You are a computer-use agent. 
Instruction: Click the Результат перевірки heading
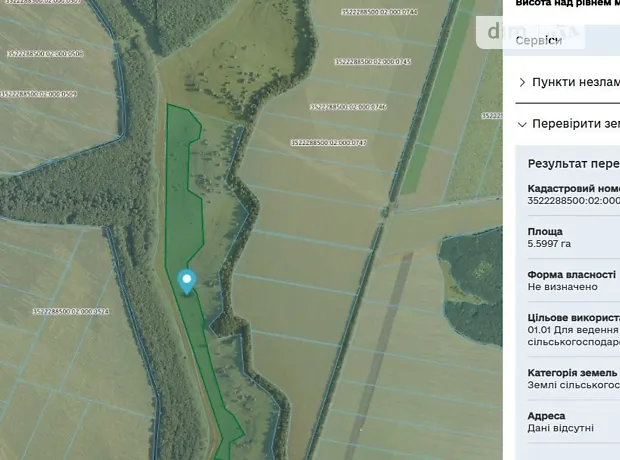coord(573,163)
